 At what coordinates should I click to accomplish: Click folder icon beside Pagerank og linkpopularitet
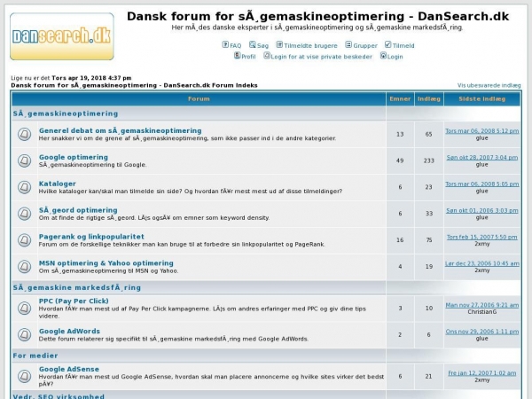(x=25, y=240)
